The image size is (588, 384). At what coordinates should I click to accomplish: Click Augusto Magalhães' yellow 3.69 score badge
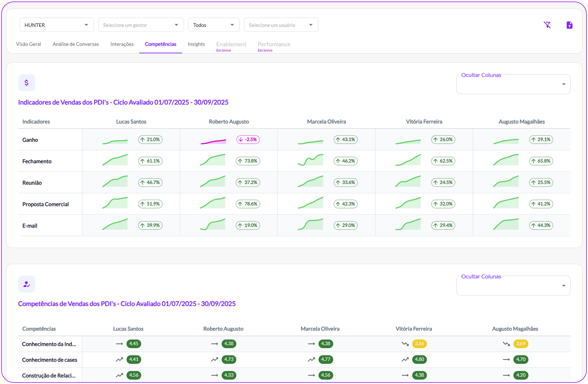tap(521, 344)
